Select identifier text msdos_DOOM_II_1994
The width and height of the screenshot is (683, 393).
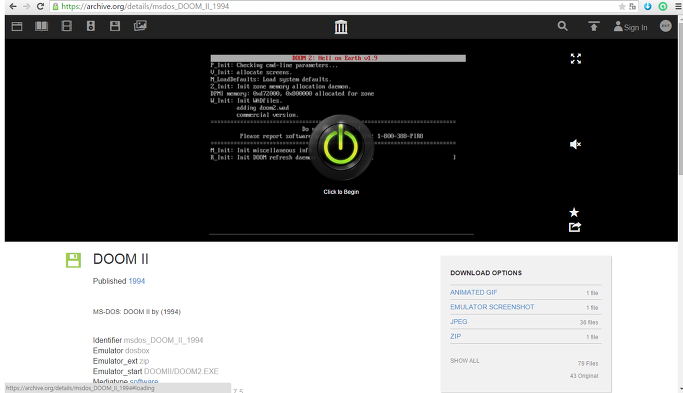tap(163, 340)
